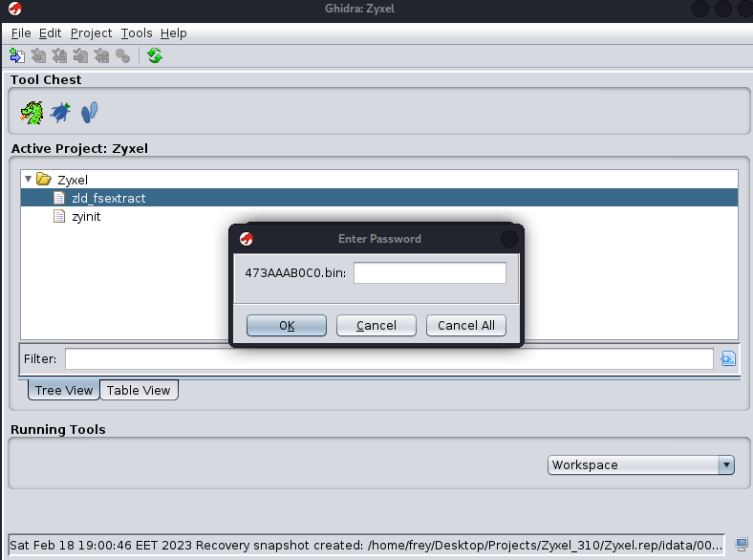
Task: Click the Cancel All button
Action: click(x=466, y=326)
